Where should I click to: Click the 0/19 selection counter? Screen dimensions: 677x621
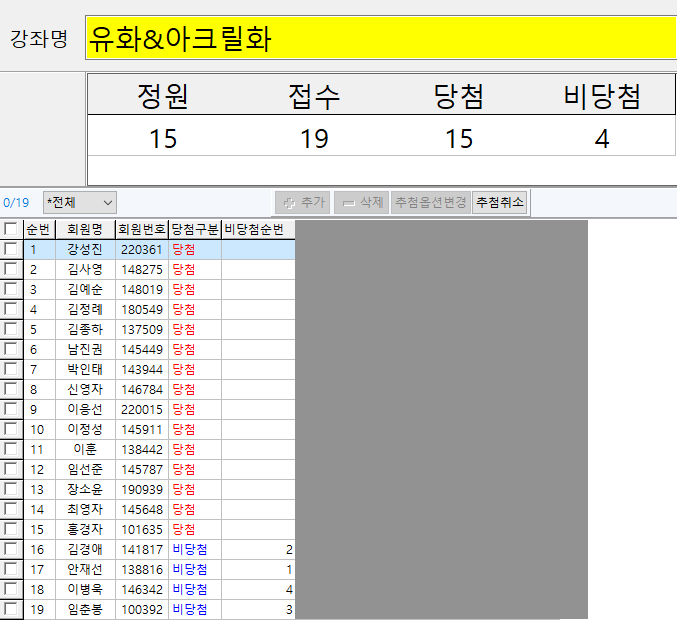[x=16, y=203]
